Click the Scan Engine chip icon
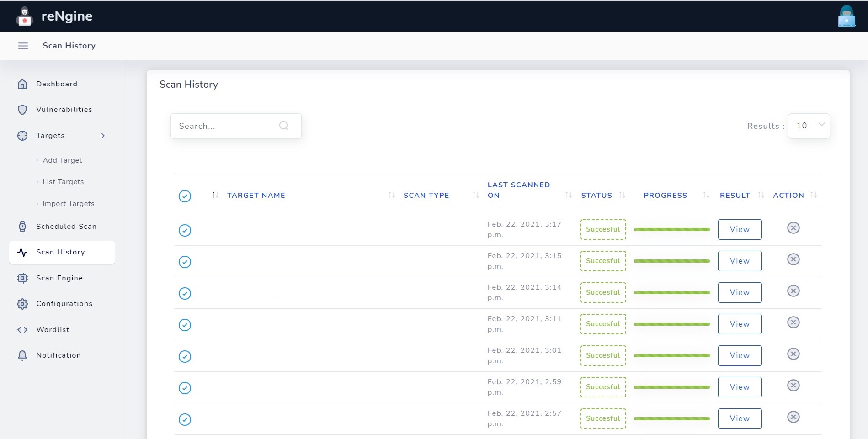The image size is (868, 439). (x=22, y=278)
